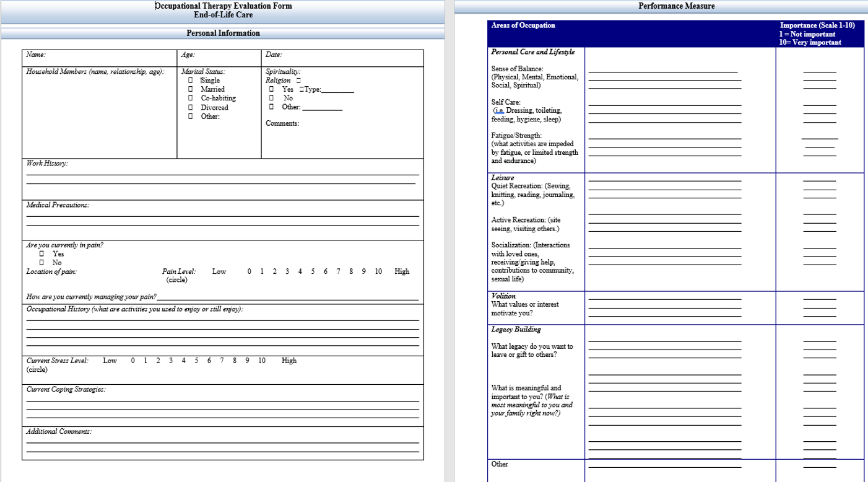Circle 3 on the Current Stress Level scale
The height and width of the screenshot is (492, 868).
click(x=171, y=360)
